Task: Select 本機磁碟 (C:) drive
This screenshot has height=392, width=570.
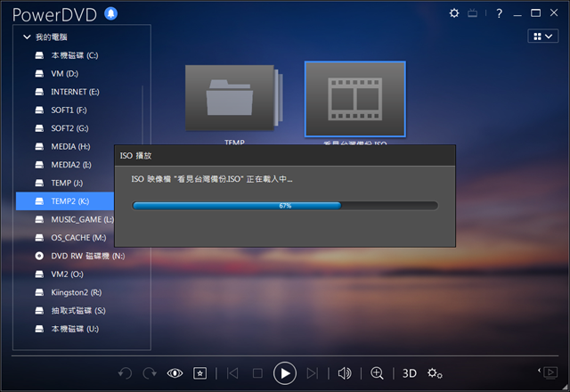Action: [75, 55]
